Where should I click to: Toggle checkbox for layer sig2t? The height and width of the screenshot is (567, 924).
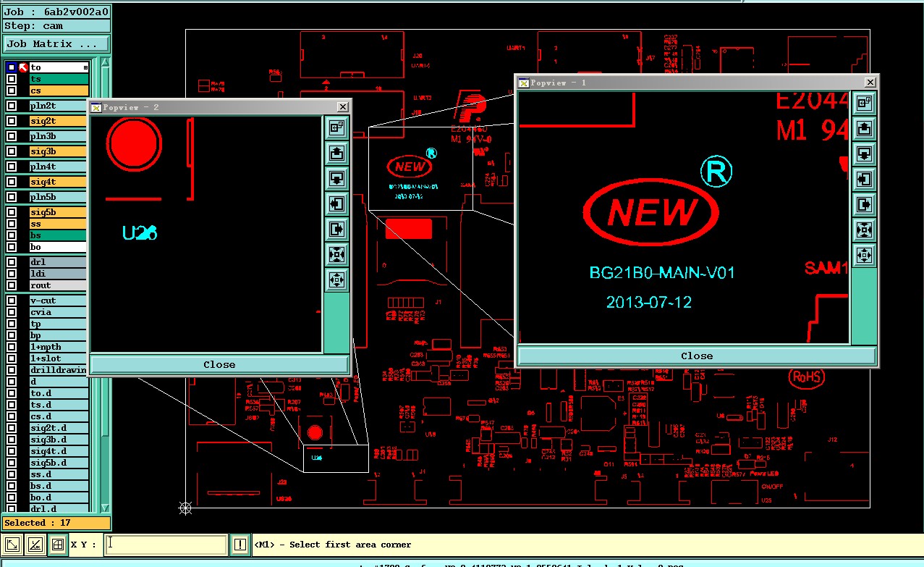(x=12, y=121)
